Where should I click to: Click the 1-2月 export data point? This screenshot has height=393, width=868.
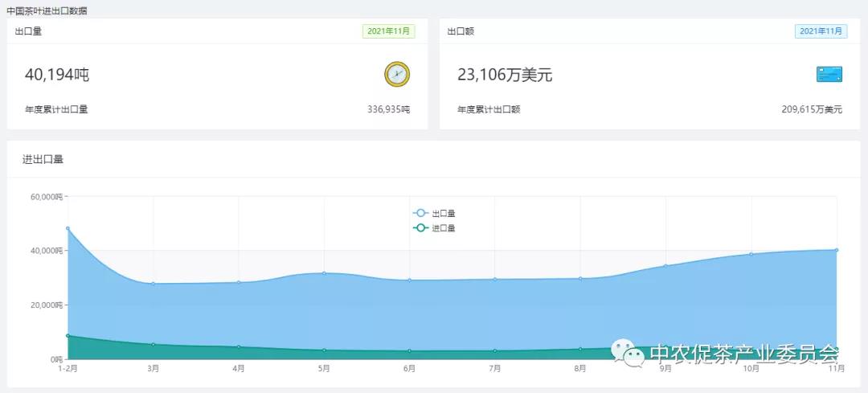(68, 228)
